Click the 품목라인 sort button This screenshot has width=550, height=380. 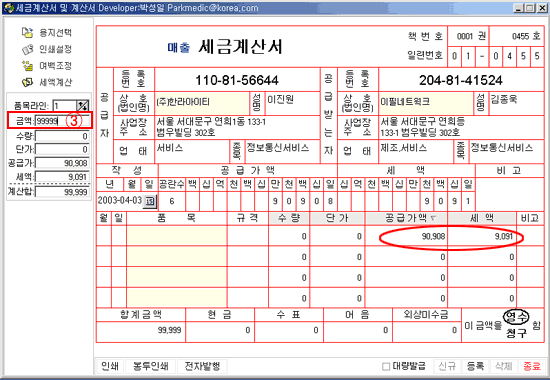[x=83, y=106]
